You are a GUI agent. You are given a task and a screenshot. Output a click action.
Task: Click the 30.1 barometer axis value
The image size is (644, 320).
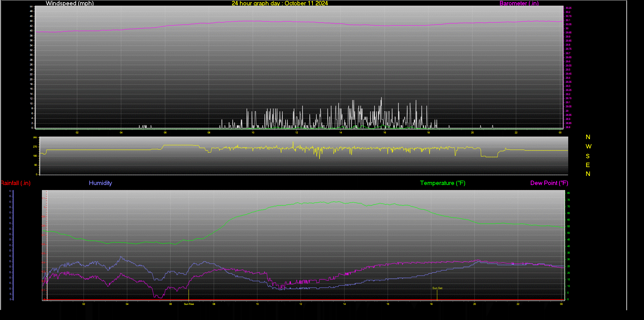(x=568, y=20)
